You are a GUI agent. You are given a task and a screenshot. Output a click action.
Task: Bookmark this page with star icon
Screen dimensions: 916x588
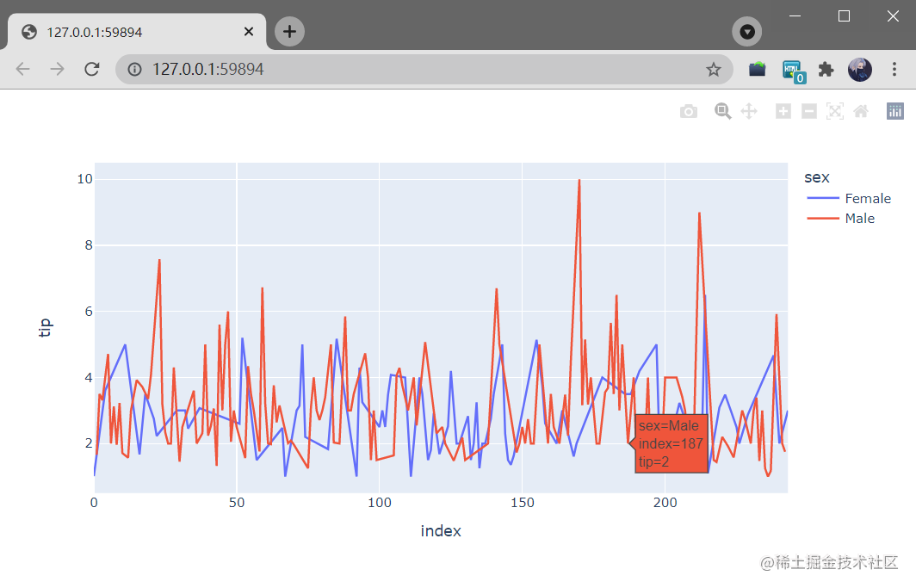point(714,70)
